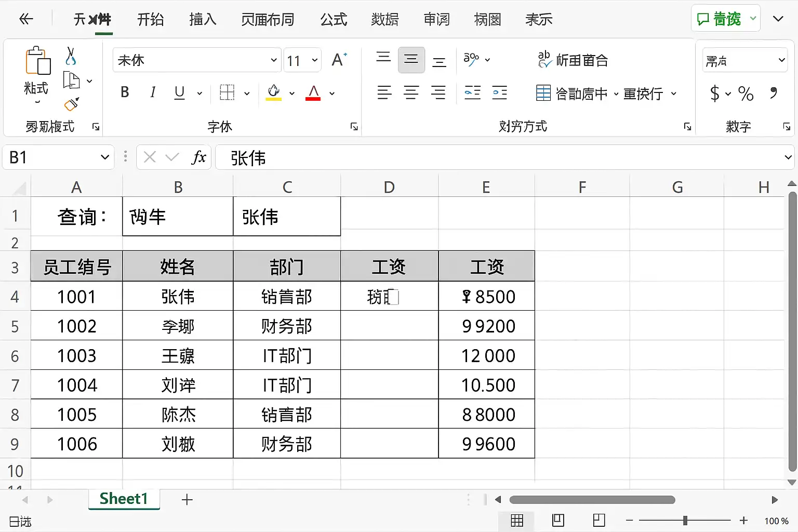
Task: Click the Increase Font Size icon
Action: click(x=339, y=60)
